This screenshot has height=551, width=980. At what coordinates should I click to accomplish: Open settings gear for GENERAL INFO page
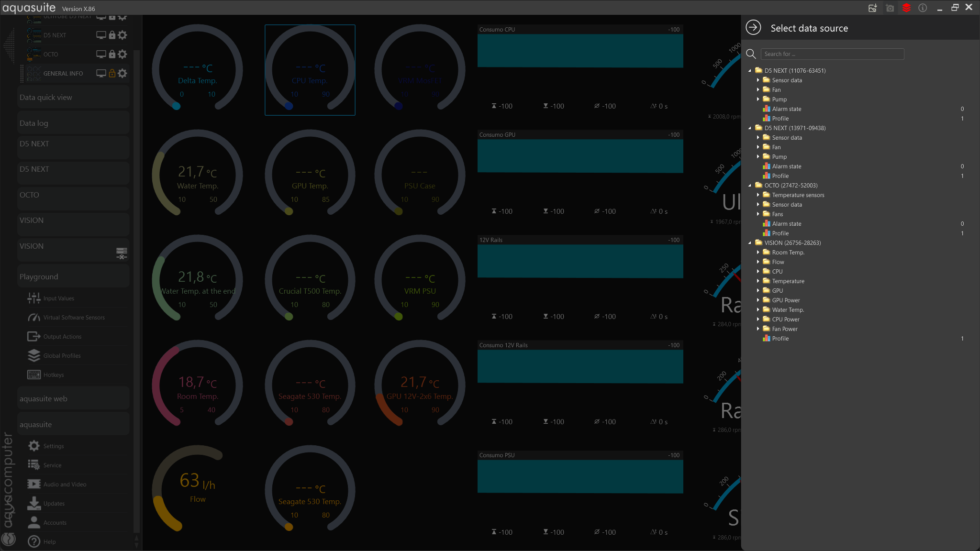click(x=122, y=73)
